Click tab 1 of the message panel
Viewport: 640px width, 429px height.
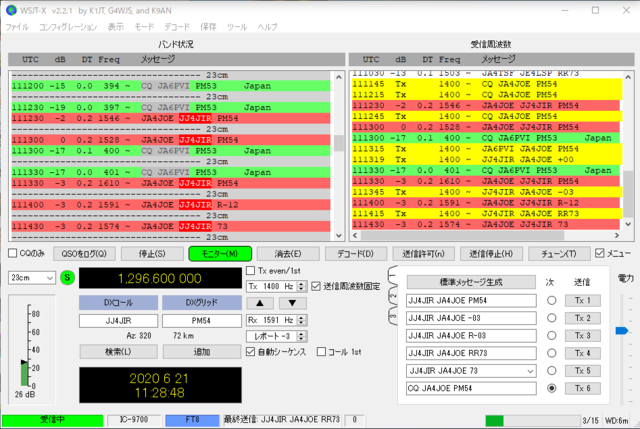tap(392, 278)
